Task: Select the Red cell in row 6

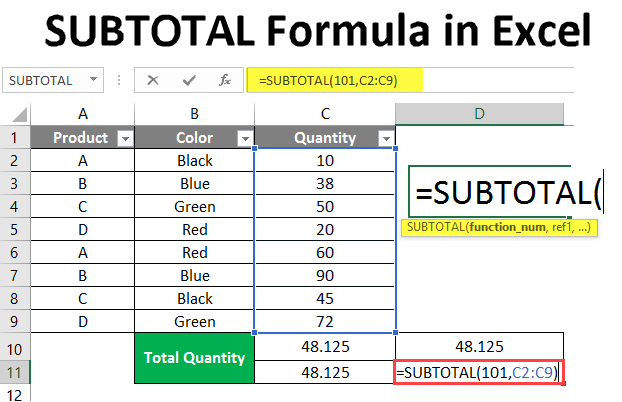Action: [194, 253]
